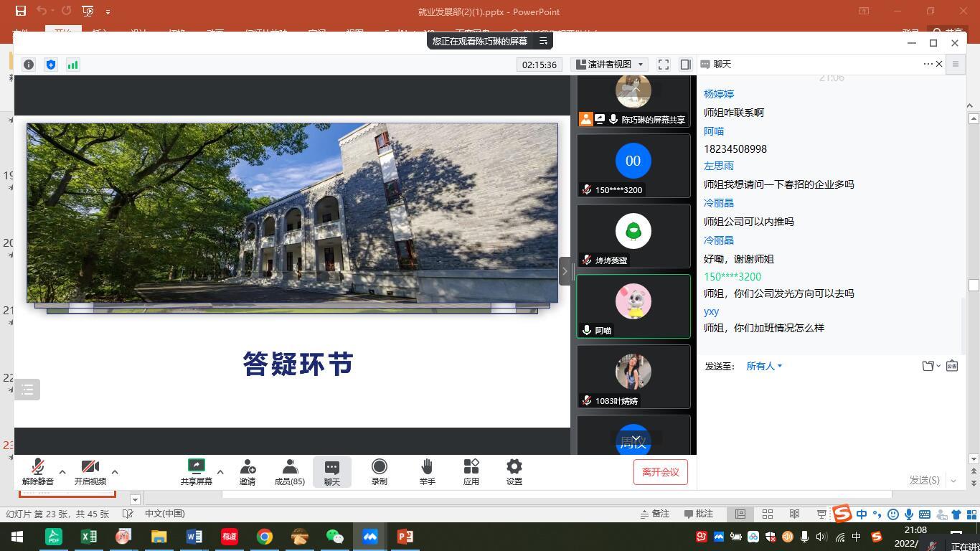Image resolution: width=980 pixels, height=551 pixels.
Task: Expand the chevron beside 共享屏幕
Action: point(220,472)
